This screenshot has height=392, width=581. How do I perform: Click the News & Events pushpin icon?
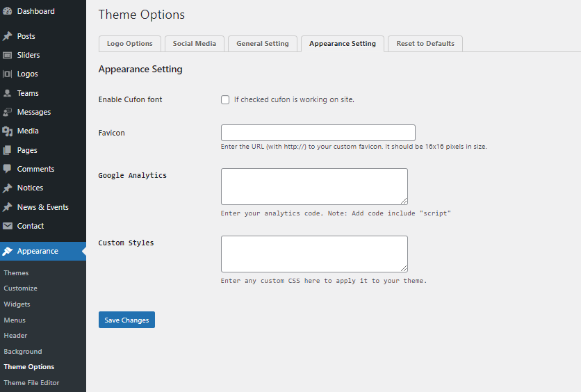pos(7,207)
